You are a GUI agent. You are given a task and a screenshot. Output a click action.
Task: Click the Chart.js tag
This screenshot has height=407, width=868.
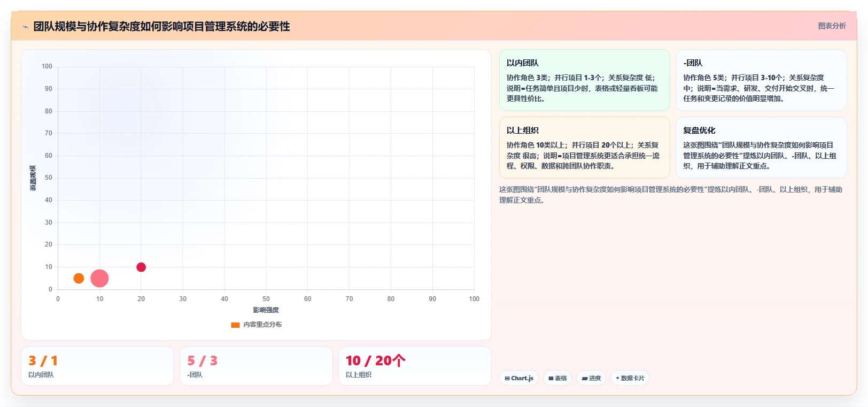coord(519,378)
